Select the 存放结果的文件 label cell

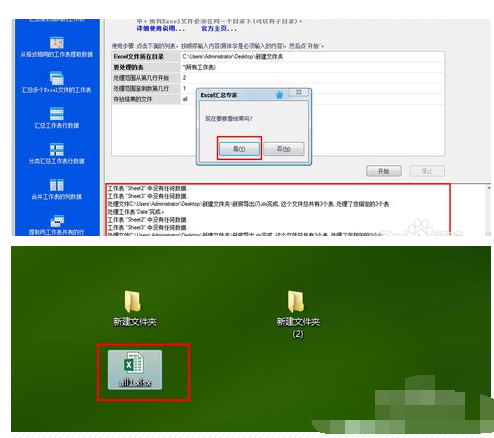point(146,99)
